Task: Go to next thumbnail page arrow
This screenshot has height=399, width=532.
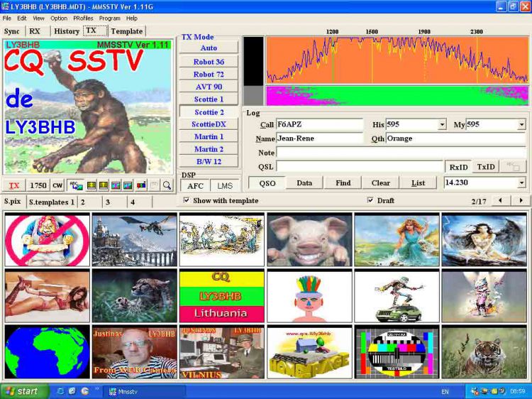Action: [x=521, y=200]
